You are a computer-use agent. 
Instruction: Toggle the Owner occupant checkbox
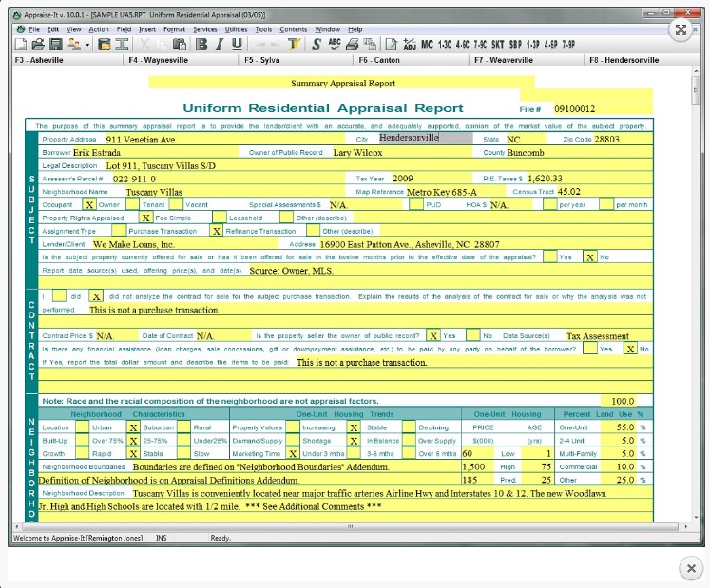click(x=89, y=204)
